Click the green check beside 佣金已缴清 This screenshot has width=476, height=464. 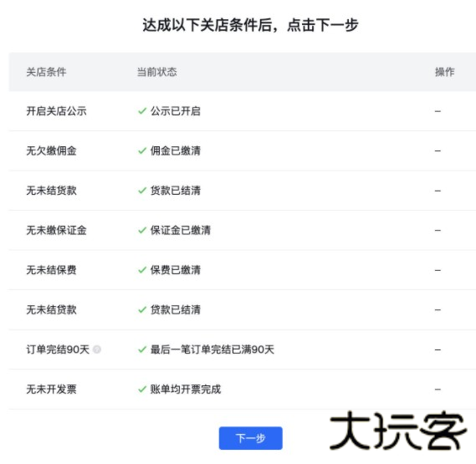(x=142, y=150)
